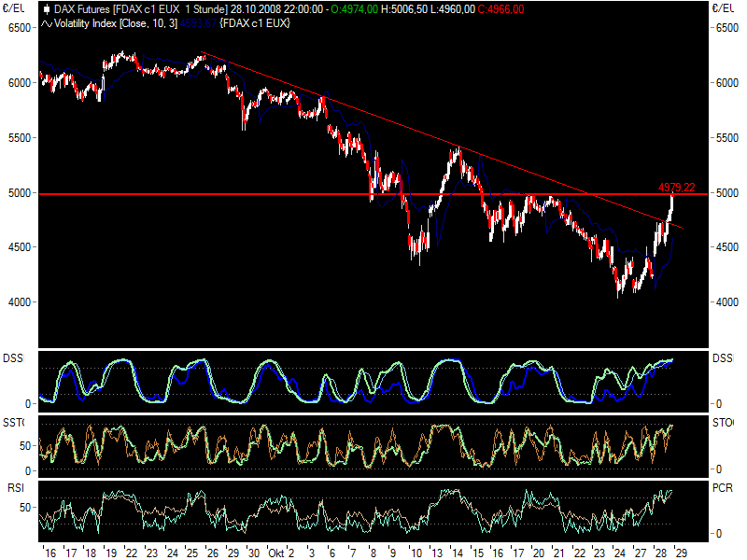Click date 28 on the time axis
The width and height of the screenshot is (747, 560).
661,553
